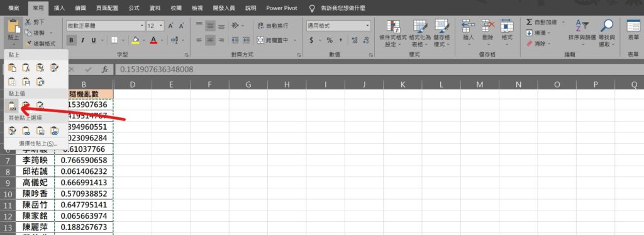Choose Keep Source Column Widths paste option
This screenshot has height=235, width=644.
click(x=26, y=81)
